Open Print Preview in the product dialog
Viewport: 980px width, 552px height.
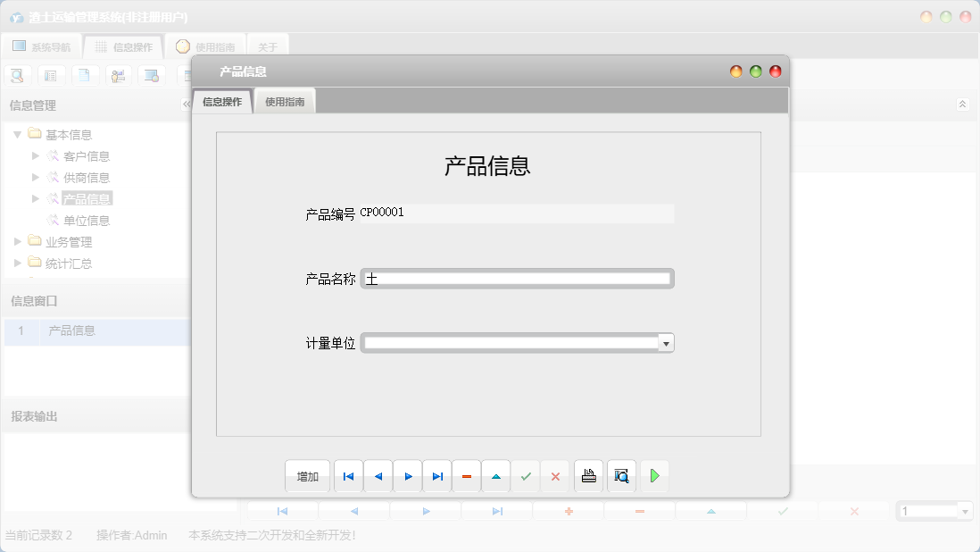621,476
